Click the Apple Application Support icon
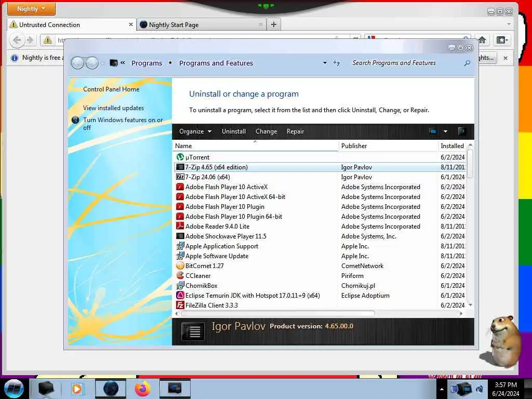 [180, 246]
